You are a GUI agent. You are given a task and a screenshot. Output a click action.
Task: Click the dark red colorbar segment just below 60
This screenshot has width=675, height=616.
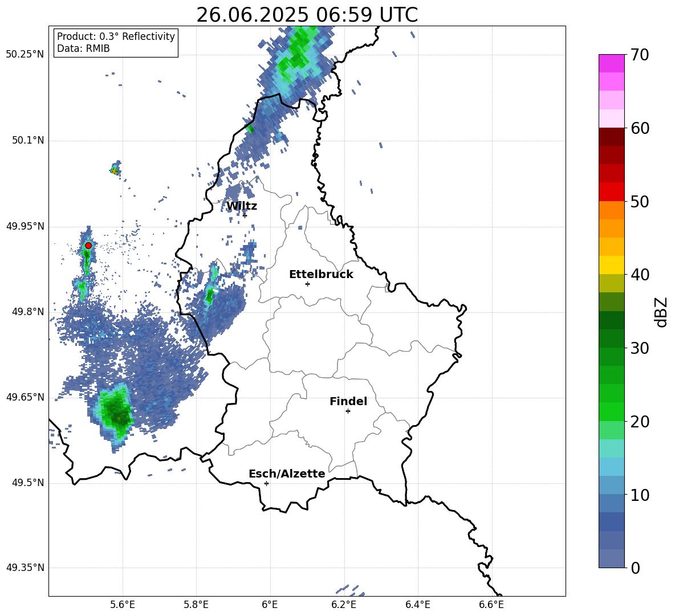(x=611, y=137)
